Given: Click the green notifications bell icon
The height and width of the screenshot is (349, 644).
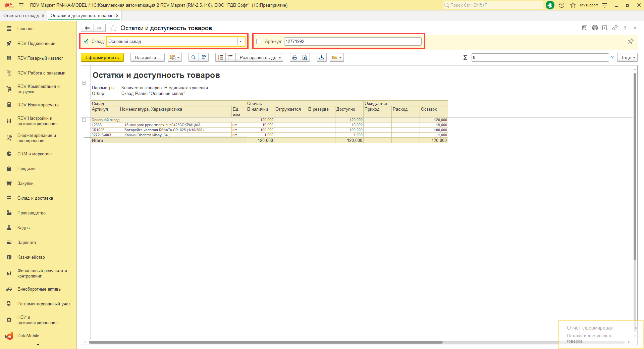Looking at the screenshot, I should pos(550,5).
